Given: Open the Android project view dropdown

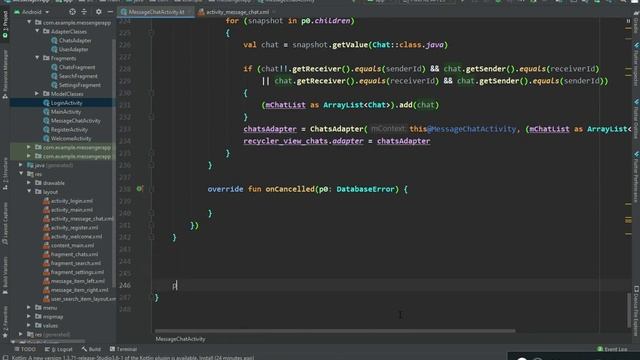Looking at the screenshot, I should click(x=32, y=12).
